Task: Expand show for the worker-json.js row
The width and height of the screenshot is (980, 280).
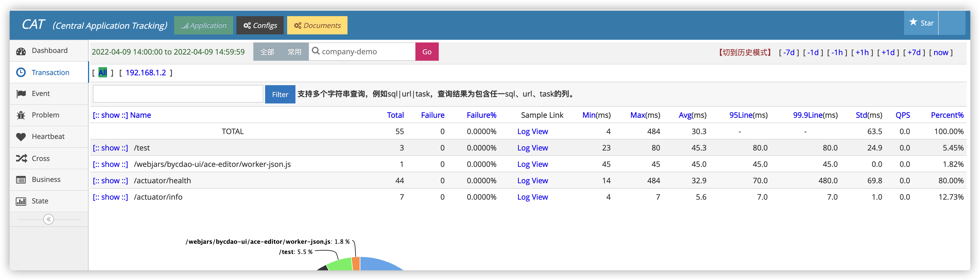Action: 110,164
